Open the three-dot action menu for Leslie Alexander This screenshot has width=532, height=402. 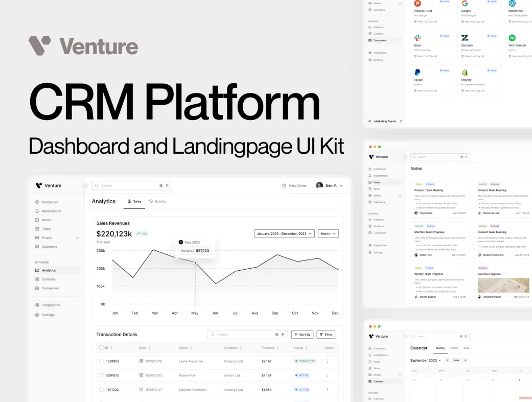pos(328,361)
